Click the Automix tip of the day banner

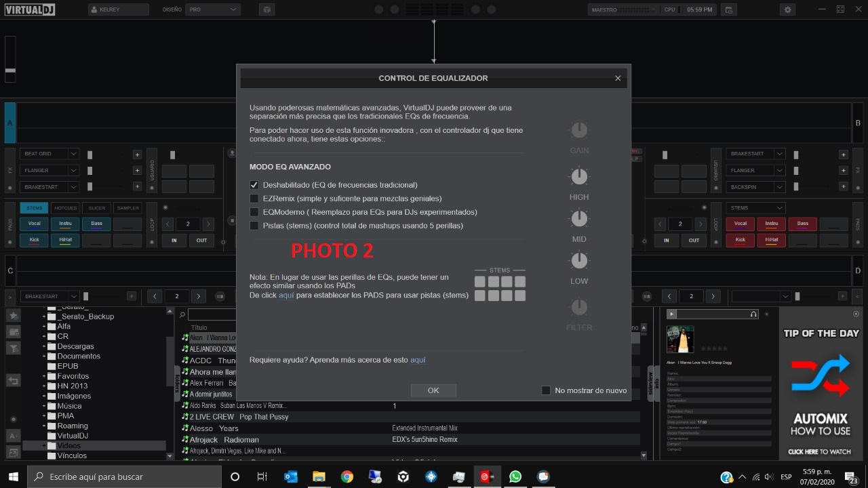coord(821,384)
